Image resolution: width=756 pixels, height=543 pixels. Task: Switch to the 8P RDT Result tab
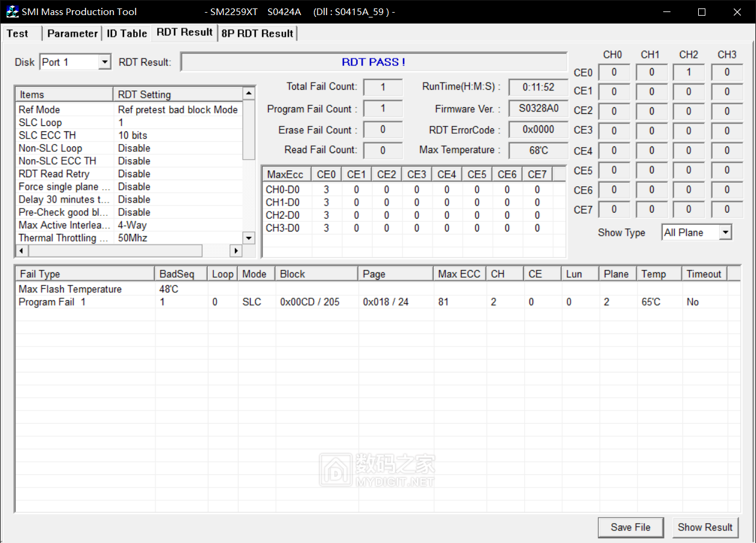[257, 33]
